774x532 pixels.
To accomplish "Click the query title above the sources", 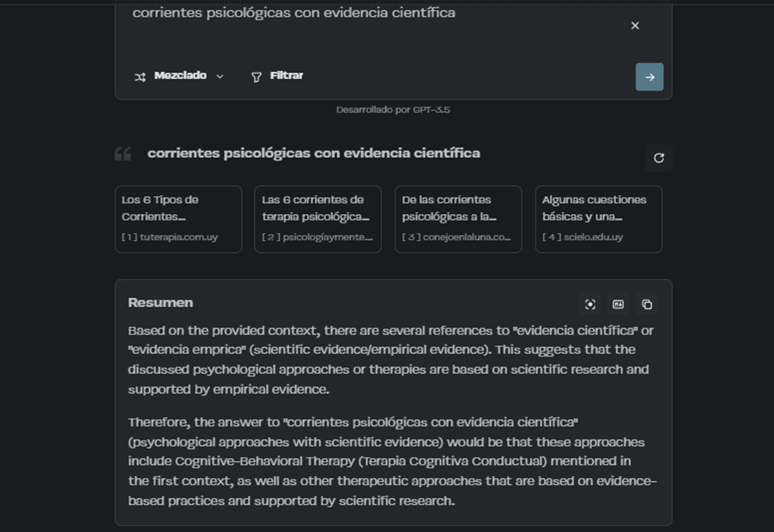I will (x=313, y=153).
